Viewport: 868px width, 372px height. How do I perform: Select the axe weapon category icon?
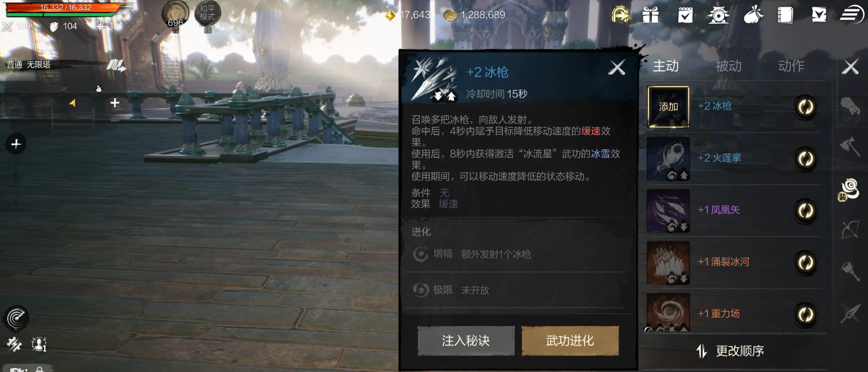850,147
